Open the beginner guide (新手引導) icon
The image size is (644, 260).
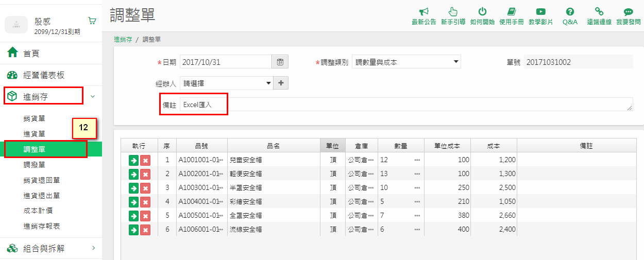click(453, 12)
